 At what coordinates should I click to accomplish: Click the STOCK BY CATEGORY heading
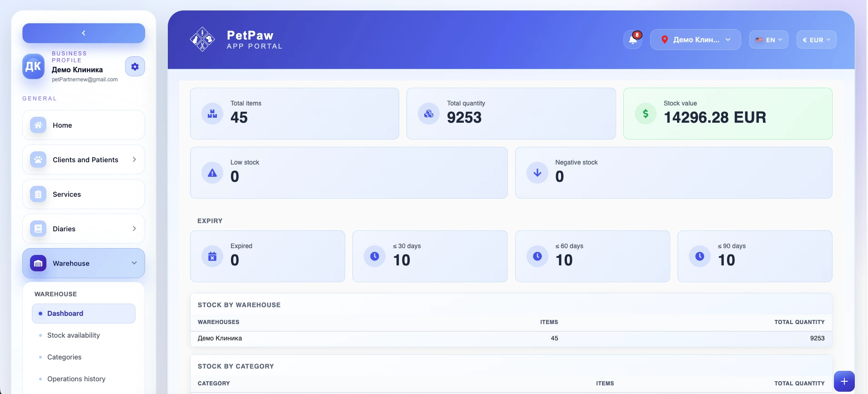pyautogui.click(x=236, y=366)
